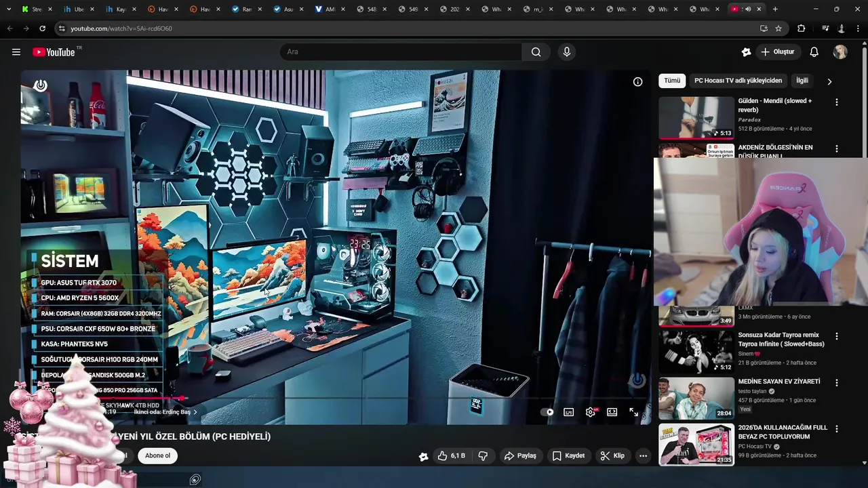Toggle subtitles in the video player
The image size is (868, 488).
coord(569,412)
